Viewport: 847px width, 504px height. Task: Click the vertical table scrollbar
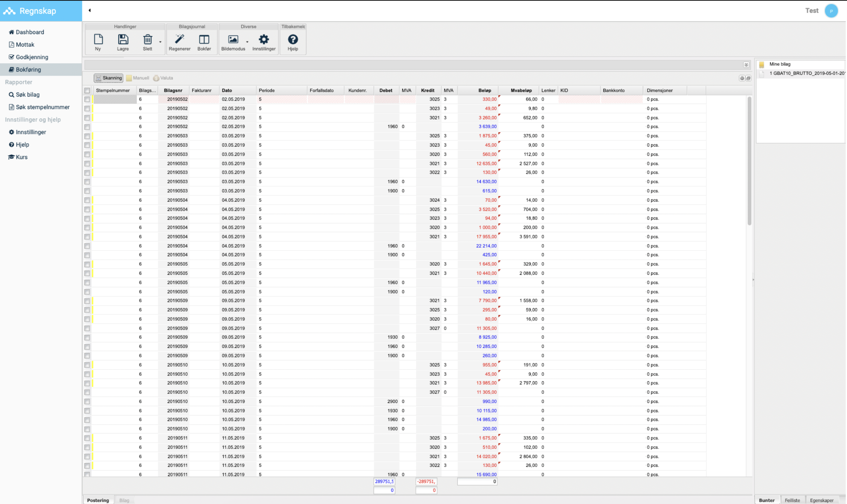click(749, 162)
